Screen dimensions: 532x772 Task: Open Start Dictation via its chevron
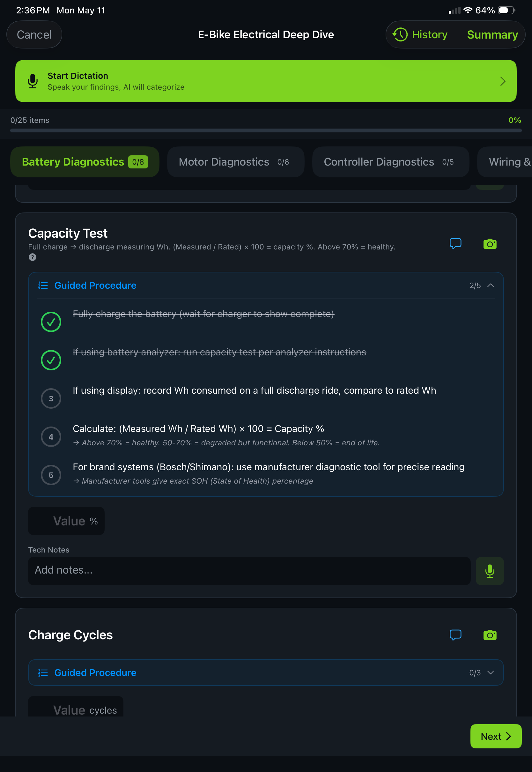tap(503, 81)
